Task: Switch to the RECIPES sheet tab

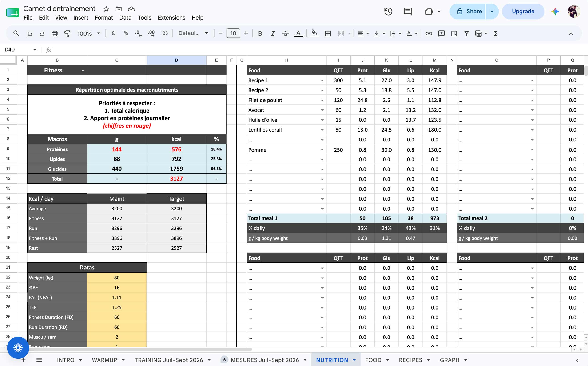Action: [410, 360]
